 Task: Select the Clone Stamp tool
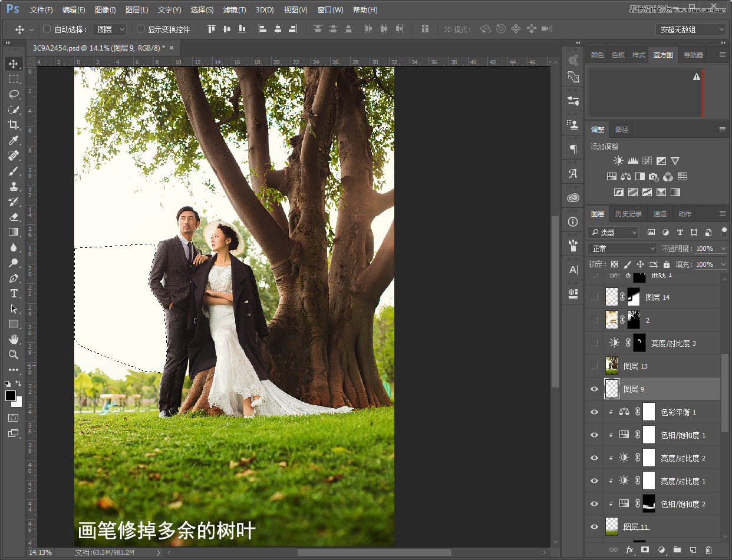13,186
